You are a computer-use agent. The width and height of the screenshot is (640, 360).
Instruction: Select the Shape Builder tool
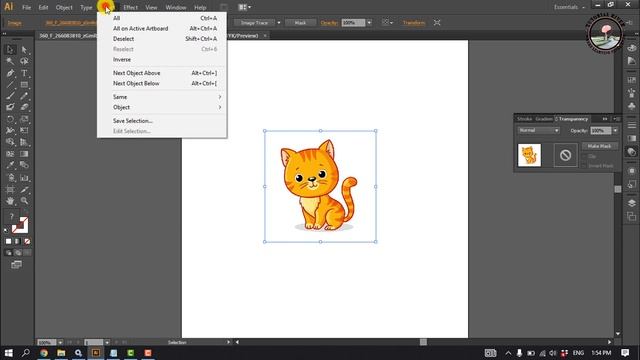[10, 142]
